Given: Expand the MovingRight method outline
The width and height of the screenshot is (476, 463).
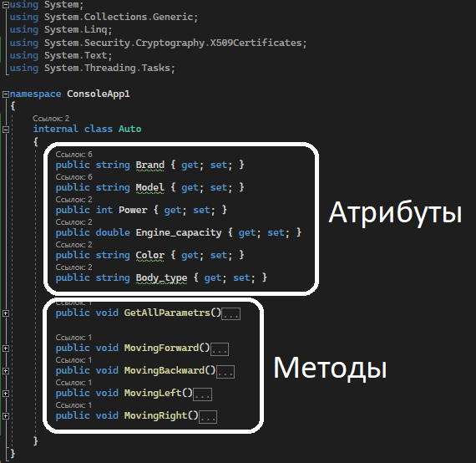Looking at the screenshot, I should [x=6, y=416].
